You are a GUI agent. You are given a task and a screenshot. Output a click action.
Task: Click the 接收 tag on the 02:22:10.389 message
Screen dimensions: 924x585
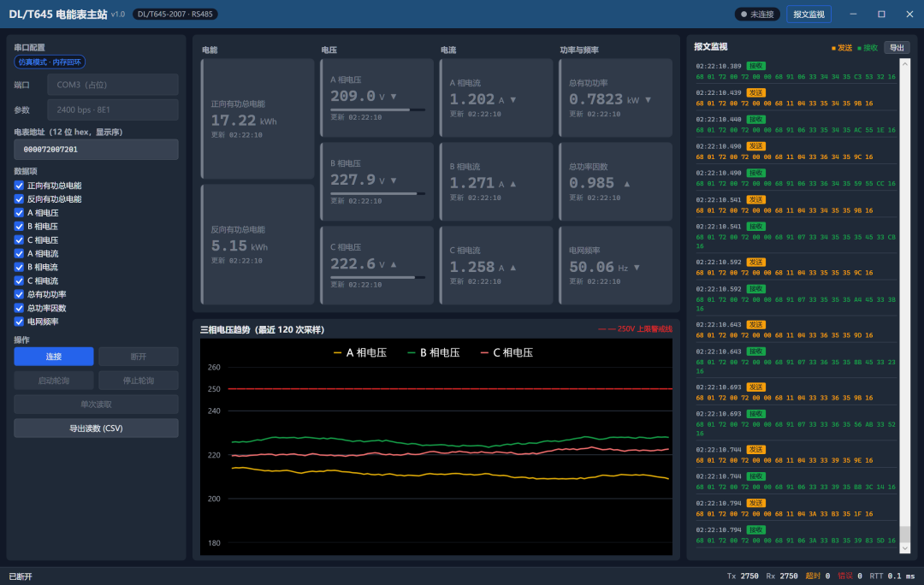tap(756, 66)
